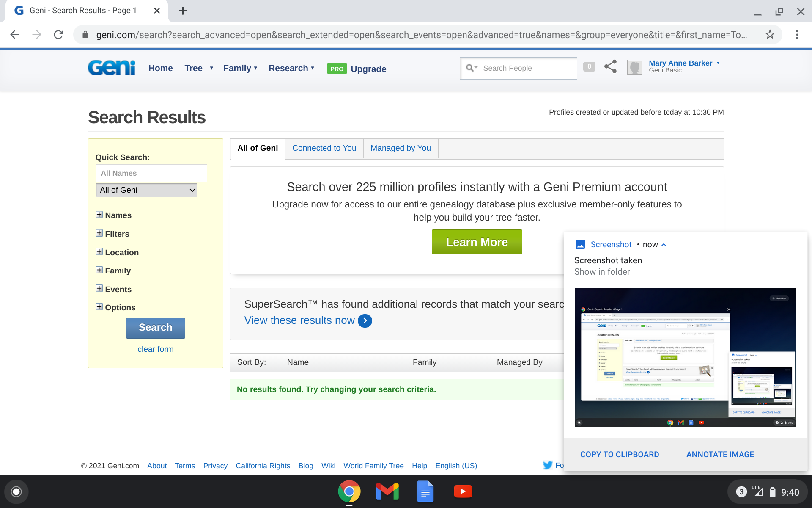This screenshot has height=508, width=812.
Task: Click the blue arrow beside View results
Action: click(365, 321)
